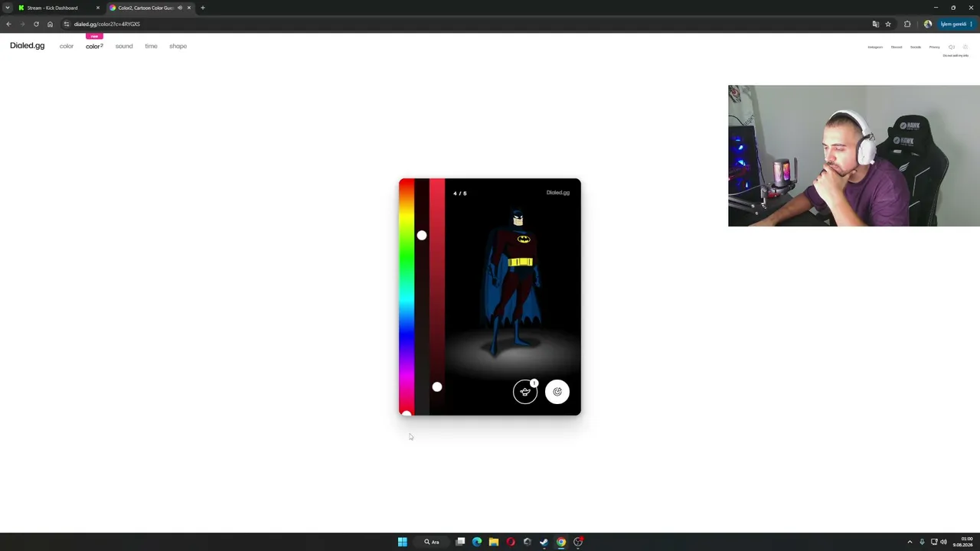980x551 pixels.
Task: Toggle the site sound speaker icon
Action: click(x=952, y=47)
